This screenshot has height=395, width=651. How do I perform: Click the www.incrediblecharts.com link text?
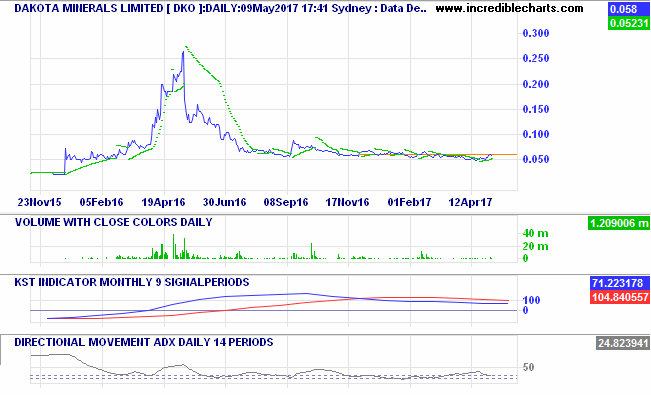pyautogui.click(x=509, y=8)
